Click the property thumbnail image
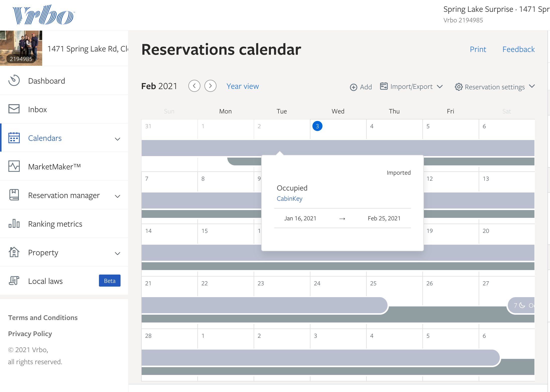Image resolution: width=550 pixels, height=392 pixels. 23,47
